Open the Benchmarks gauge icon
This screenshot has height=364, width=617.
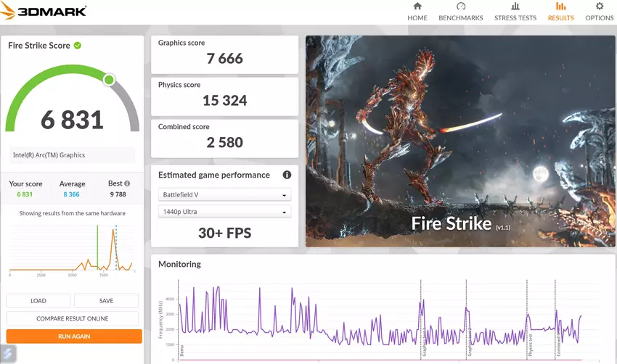point(460,7)
